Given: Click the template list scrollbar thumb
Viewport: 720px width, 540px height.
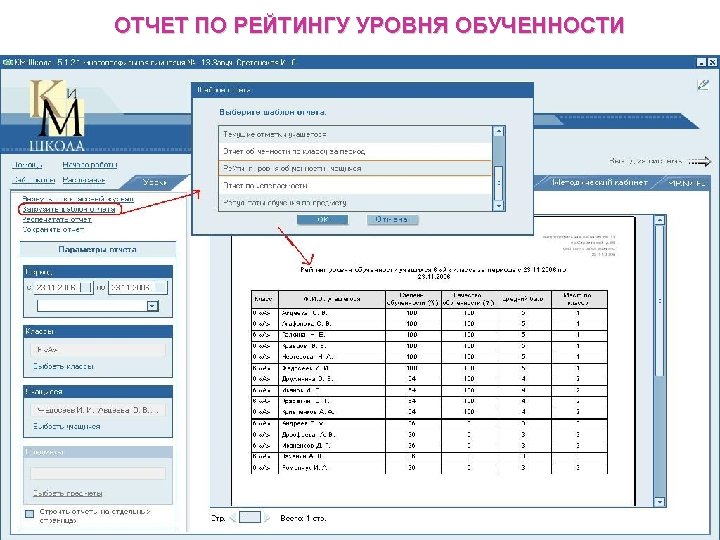Looking at the screenshot, I should [499, 183].
